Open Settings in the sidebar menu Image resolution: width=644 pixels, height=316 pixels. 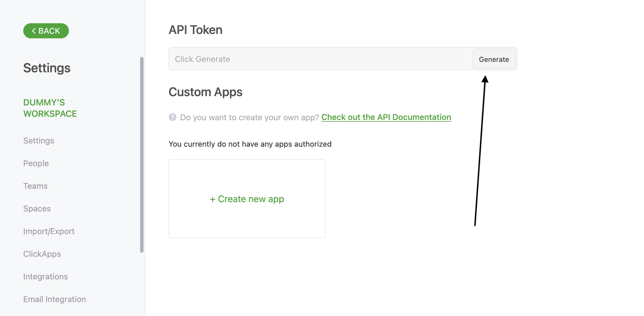[x=39, y=141]
